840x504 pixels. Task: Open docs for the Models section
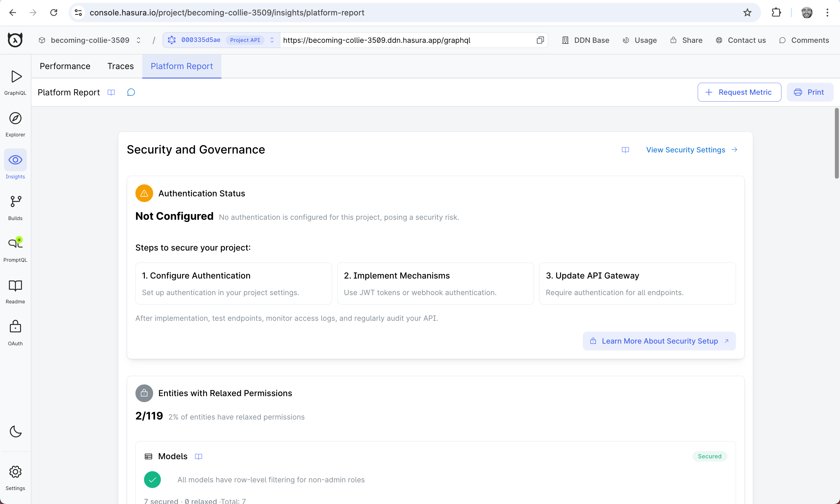198,456
